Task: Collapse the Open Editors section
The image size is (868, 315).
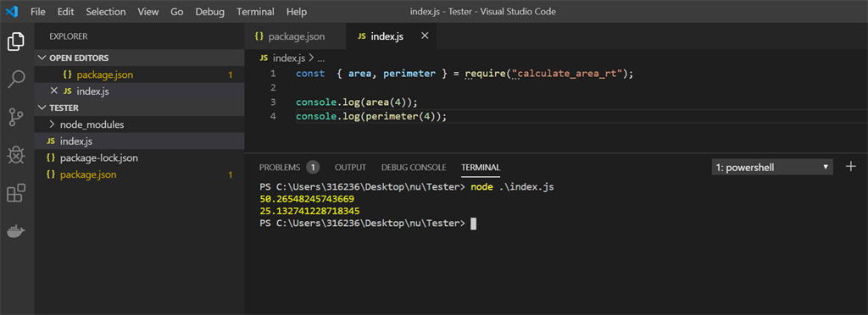Action: (140, 58)
